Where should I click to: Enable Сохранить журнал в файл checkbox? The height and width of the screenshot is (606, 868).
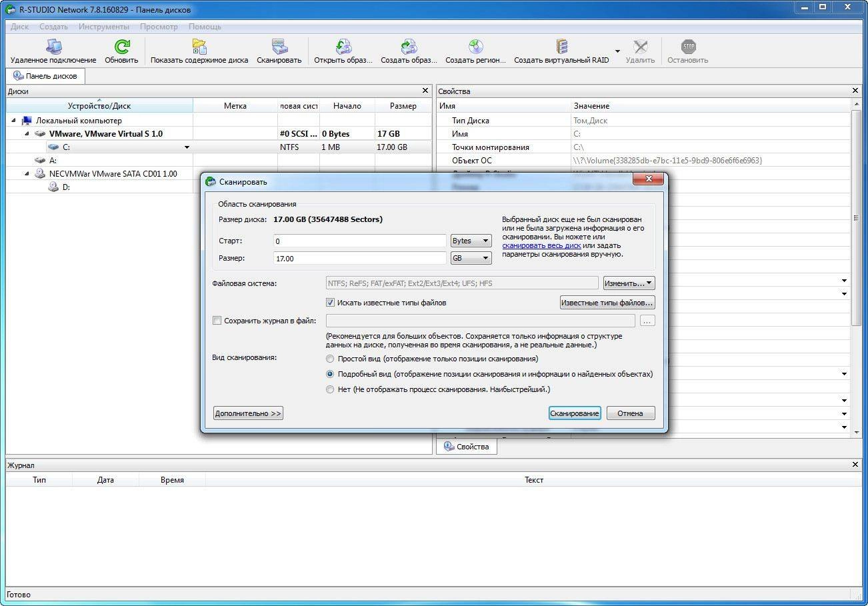(x=217, y=321)
